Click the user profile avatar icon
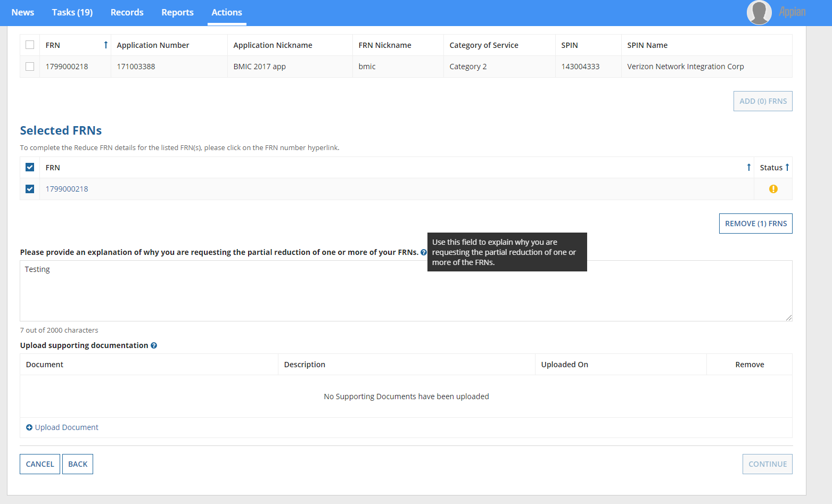The height and width of the screenshot is (504, 832). [x=759, y=12]
